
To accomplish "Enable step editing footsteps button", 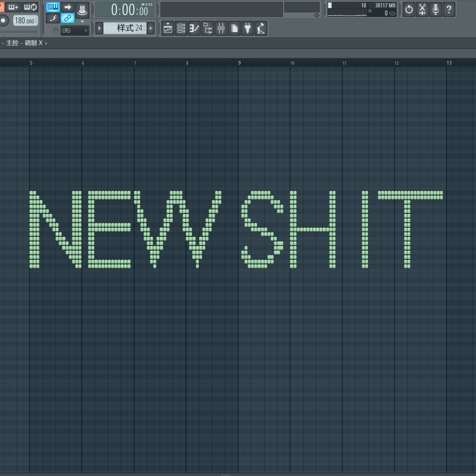I will 53,18.
